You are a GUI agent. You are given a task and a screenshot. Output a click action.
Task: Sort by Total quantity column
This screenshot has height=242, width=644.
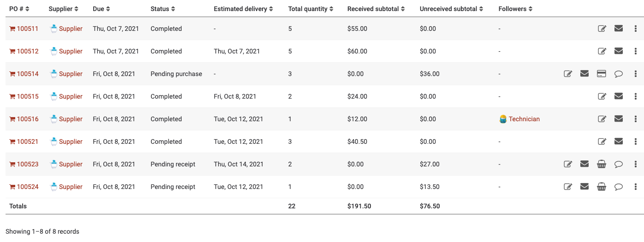[311, 9]
